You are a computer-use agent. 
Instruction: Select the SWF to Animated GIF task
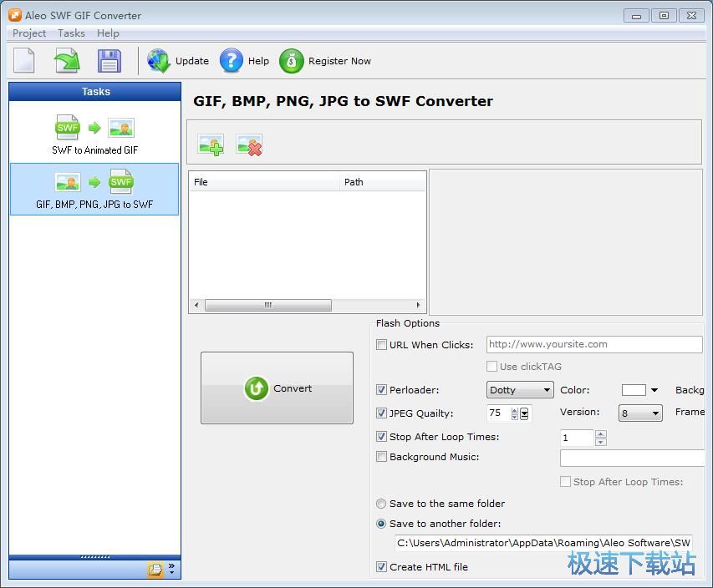pos(94,135)
